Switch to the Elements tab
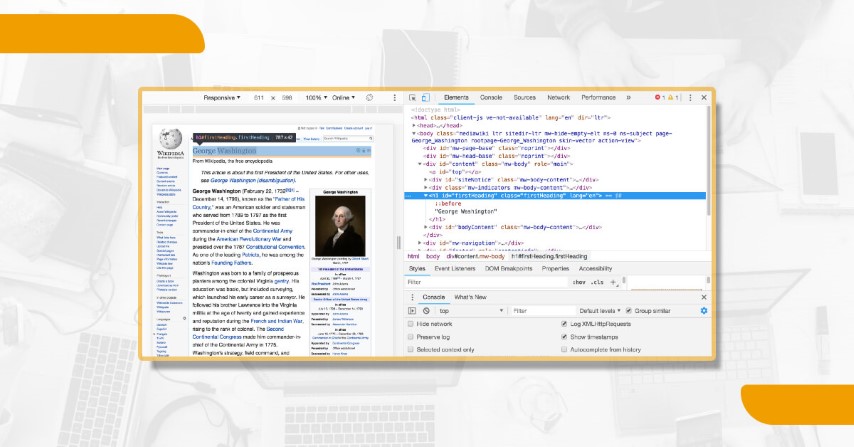Viewport: 854px width, 447px height. [456, 97]
